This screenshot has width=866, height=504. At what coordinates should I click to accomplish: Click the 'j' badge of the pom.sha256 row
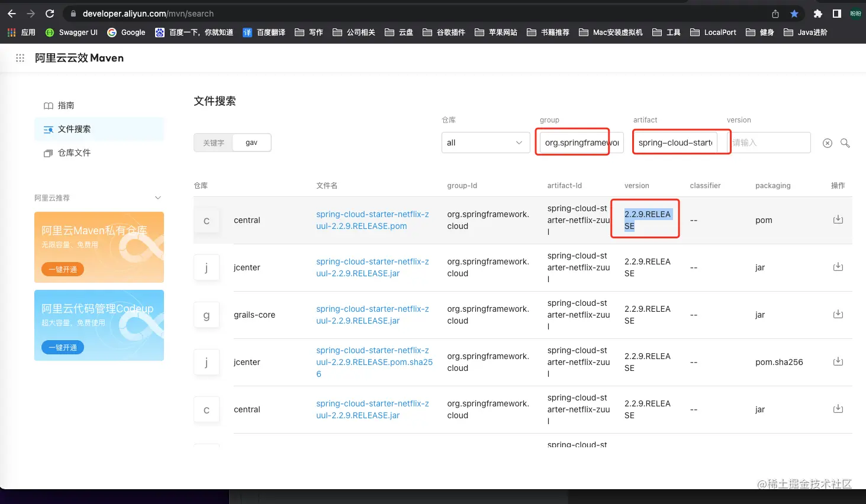pos(207,362)
